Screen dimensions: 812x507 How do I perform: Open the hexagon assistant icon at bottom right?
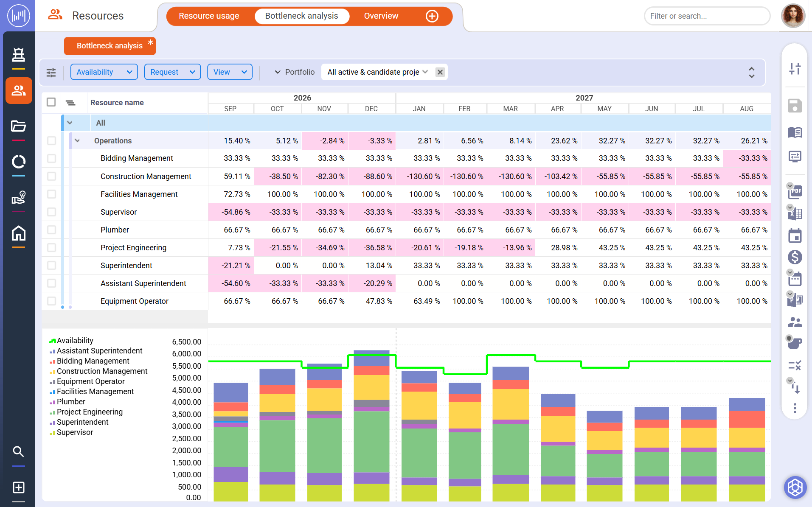click(795, 487)
